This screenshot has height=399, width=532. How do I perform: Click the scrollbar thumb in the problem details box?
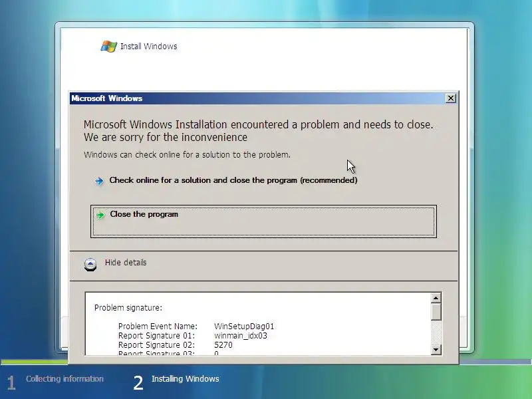tap(436, 312)
